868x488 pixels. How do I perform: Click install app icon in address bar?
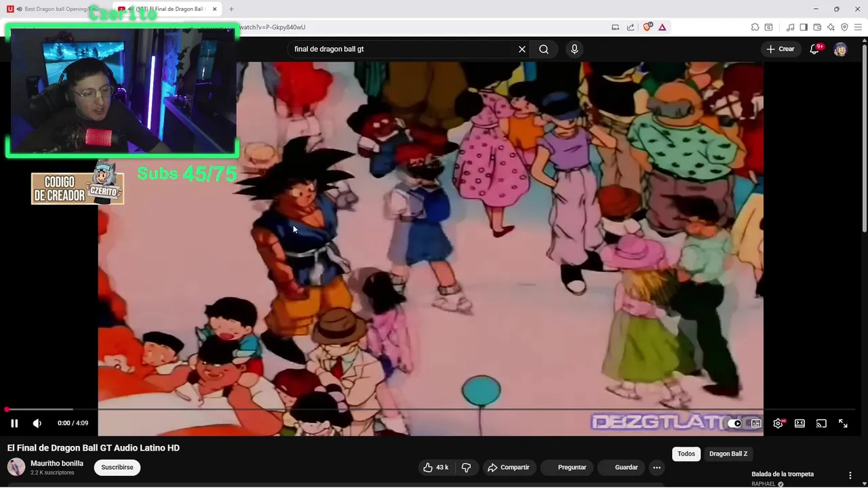[615, 27]
